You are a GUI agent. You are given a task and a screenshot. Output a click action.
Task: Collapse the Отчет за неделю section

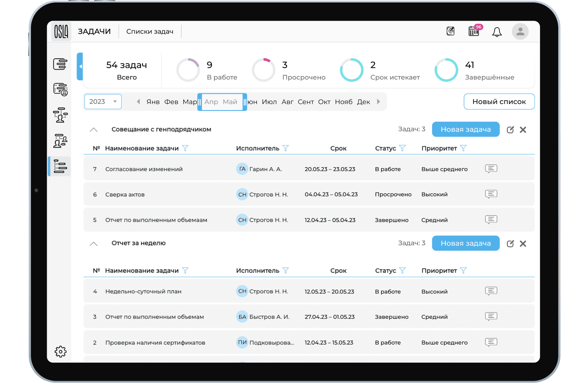[93, 244]
